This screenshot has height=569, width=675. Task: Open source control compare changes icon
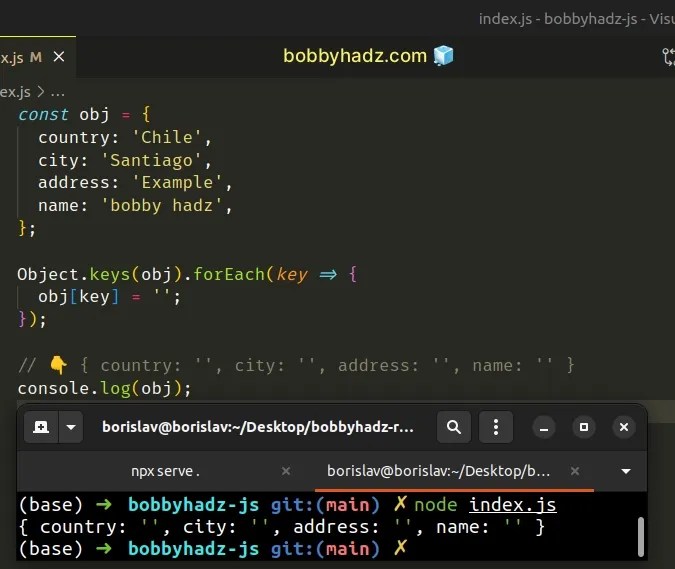(x=669, y=56)
